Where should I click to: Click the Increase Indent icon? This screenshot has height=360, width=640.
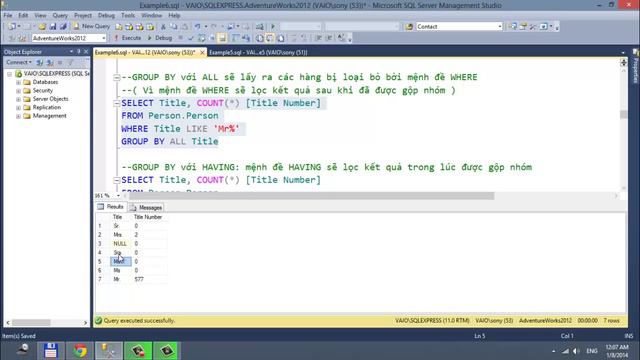pyautogui.click(x=329, y=38)
